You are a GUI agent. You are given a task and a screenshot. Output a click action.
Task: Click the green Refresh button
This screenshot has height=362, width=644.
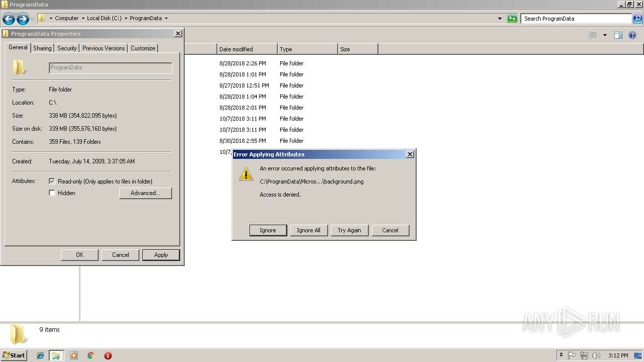(512, 19)
